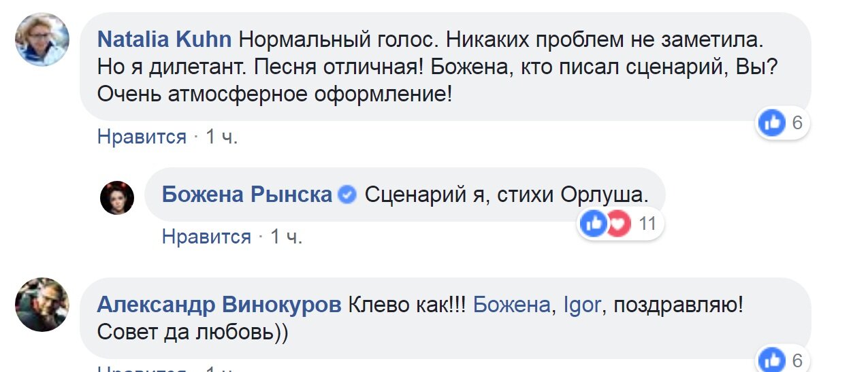Follow the Божена mention link in comment
The width and height of the screenshot is (868, 372).
[x=511, y=305]
